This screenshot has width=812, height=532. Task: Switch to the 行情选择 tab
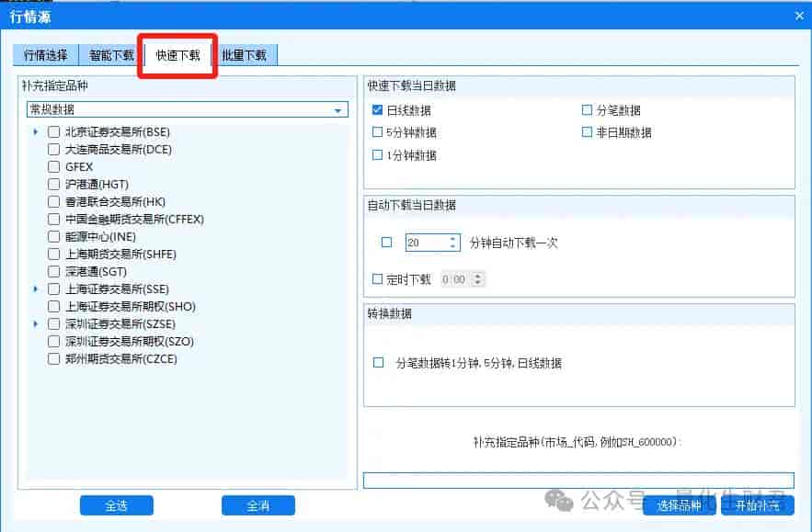click(46, 55)
